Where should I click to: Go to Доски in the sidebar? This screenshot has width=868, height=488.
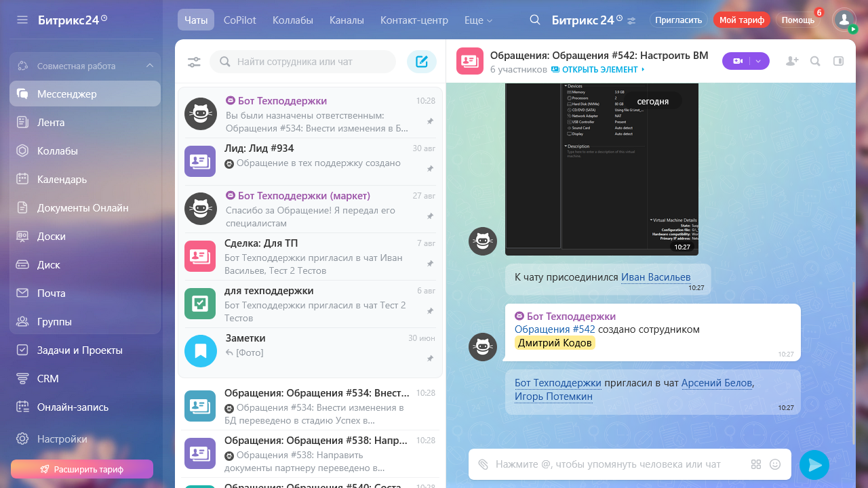(x=85, y=237)
